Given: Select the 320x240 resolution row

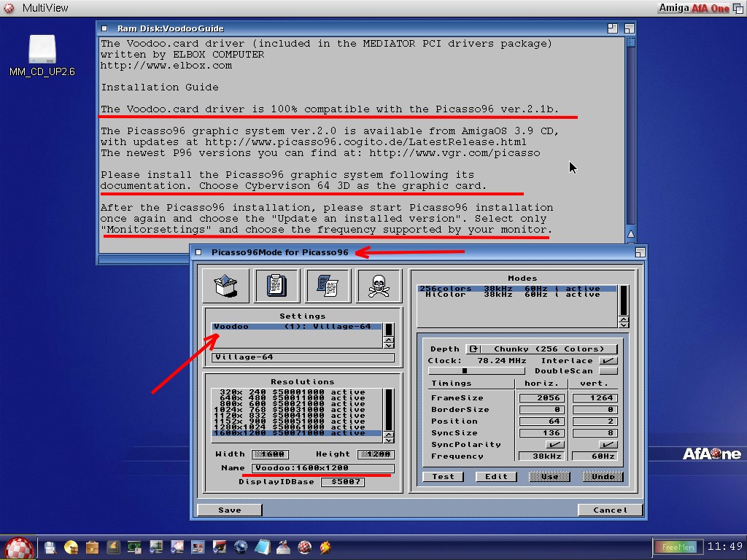Looking at the screenshot, I should (297, 392).
